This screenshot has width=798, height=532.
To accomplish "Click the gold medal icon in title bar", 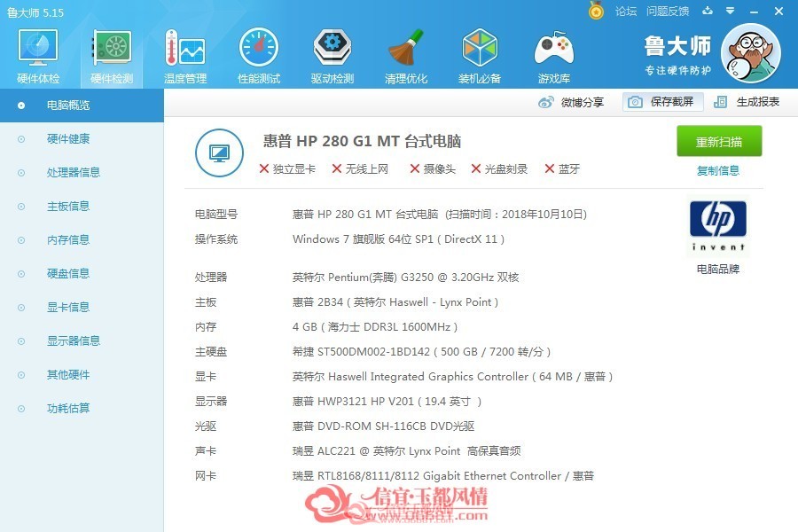I will pos(596,10).
